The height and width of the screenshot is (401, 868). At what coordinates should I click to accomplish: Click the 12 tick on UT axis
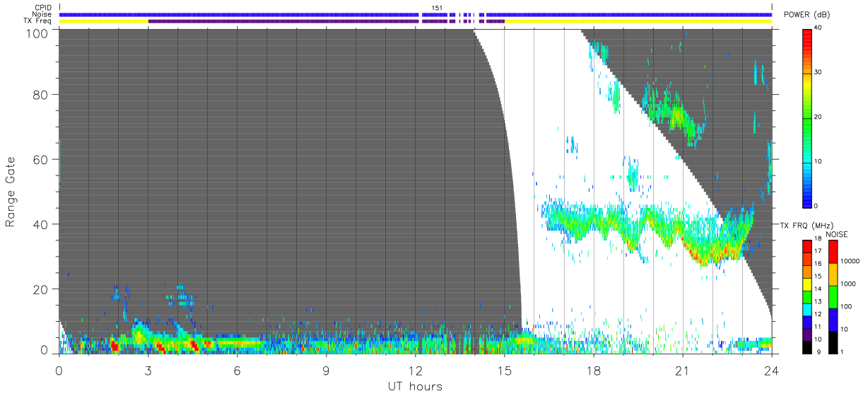pos(415,370)
